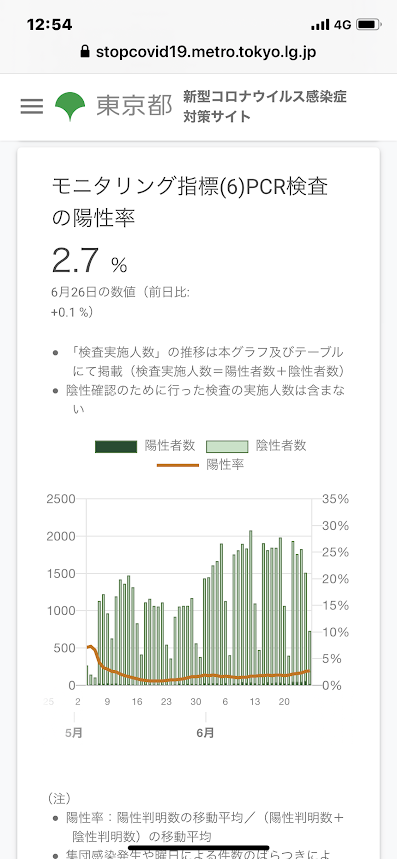The image size is (397, 859).
Task: Tap the 12:54 clock in status bar
Action: pyautogui.click(x=49, y=25)
